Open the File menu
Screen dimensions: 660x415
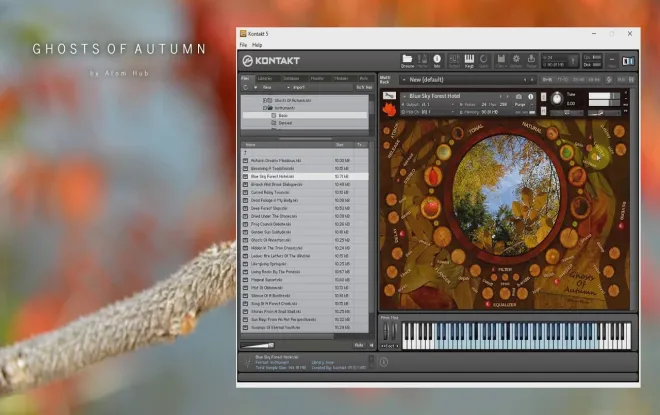click(243, 45)
